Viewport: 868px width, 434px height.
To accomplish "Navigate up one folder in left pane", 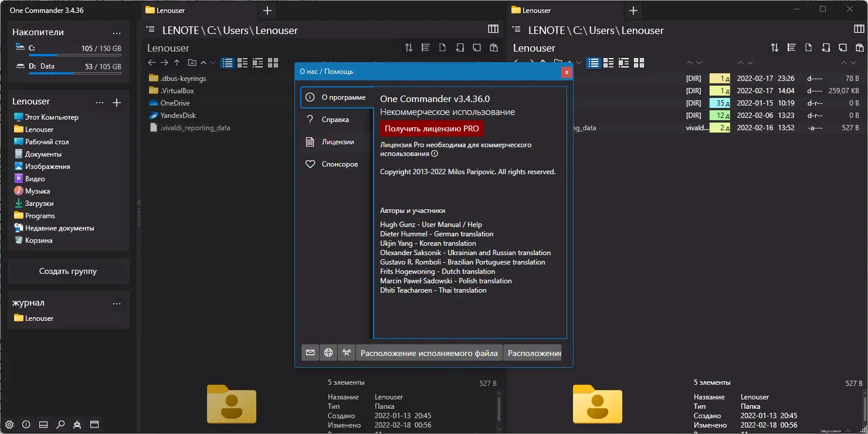I will point(177,62).
